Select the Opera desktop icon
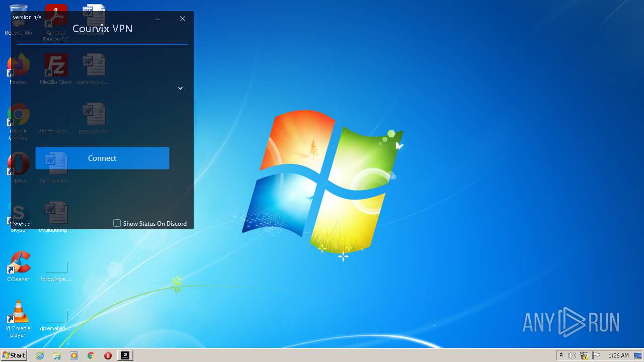644x362 pixels. pos(18,168)
